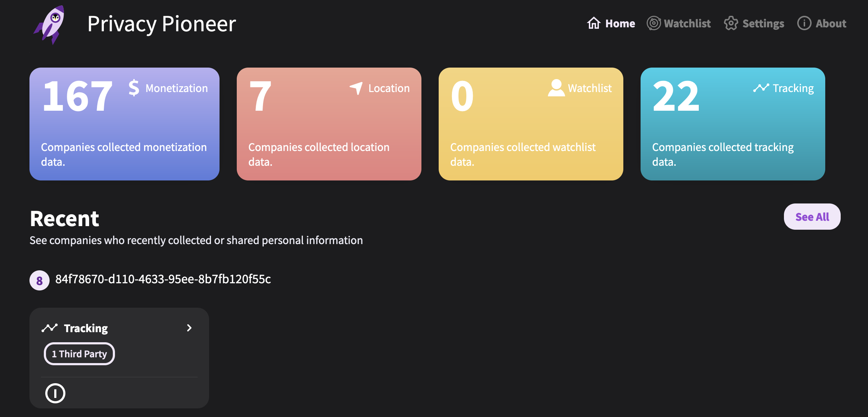Click the Settings gear icon
Image resolution: width=868 pixels, height=417 pixels.
(x=731, y=23)
